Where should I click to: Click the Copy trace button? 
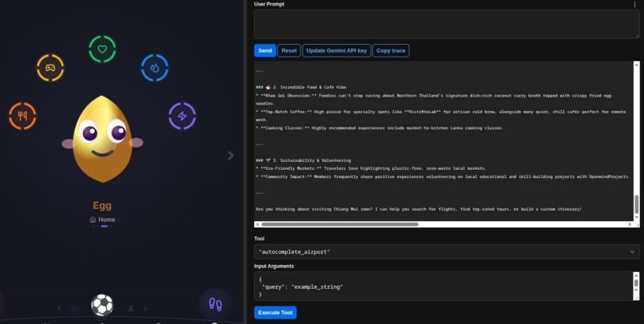click(x=391, y=50)
